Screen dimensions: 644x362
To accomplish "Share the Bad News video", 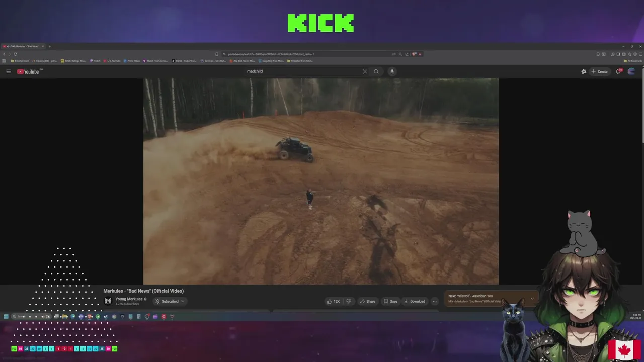I will 367,301.
